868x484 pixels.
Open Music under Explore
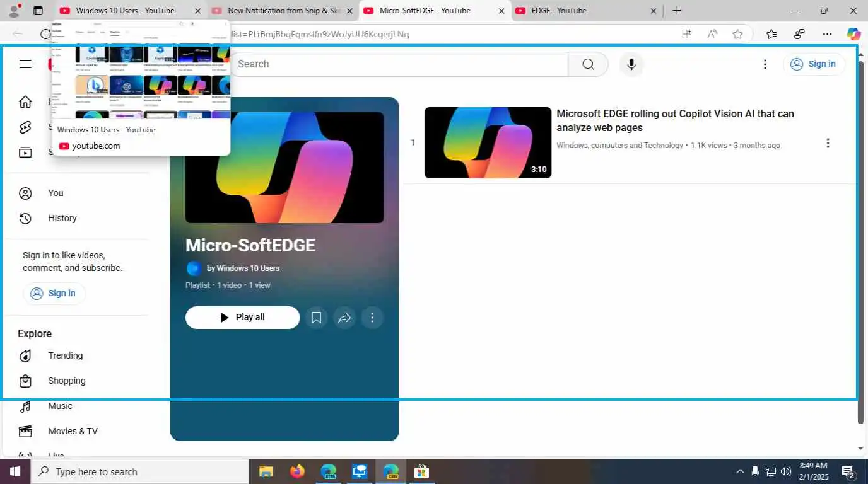(76, 406)
